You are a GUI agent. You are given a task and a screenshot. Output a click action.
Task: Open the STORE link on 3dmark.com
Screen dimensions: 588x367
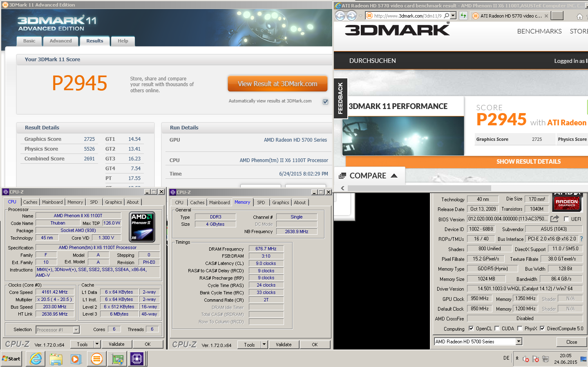pyautogui.click(x=579, y=31)
